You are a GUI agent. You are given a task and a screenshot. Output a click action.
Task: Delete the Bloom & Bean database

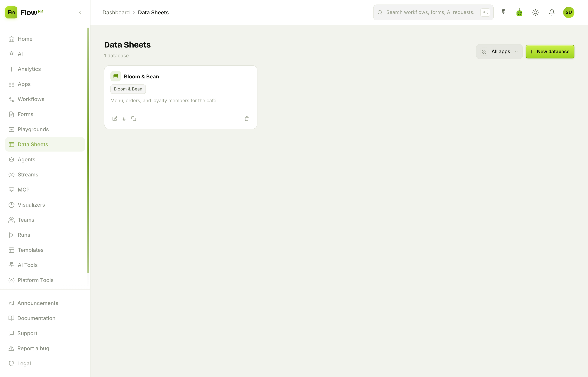[x=247, y=119]
